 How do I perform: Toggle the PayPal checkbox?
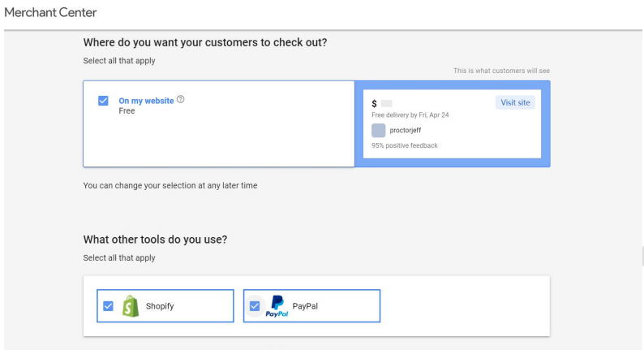[255, 306]
